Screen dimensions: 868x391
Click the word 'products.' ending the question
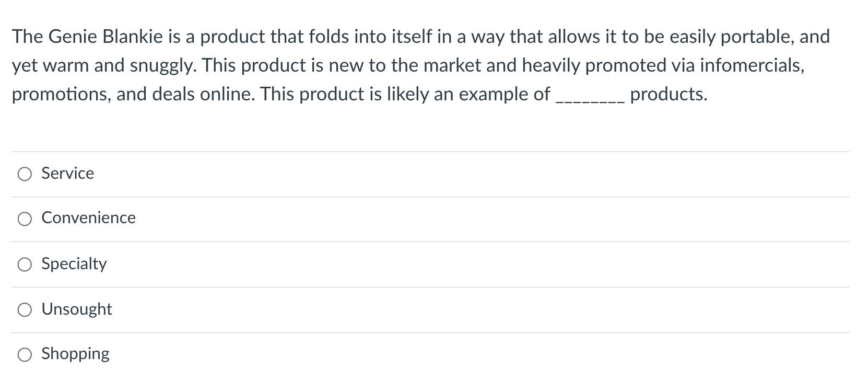[x=668, y=94]
